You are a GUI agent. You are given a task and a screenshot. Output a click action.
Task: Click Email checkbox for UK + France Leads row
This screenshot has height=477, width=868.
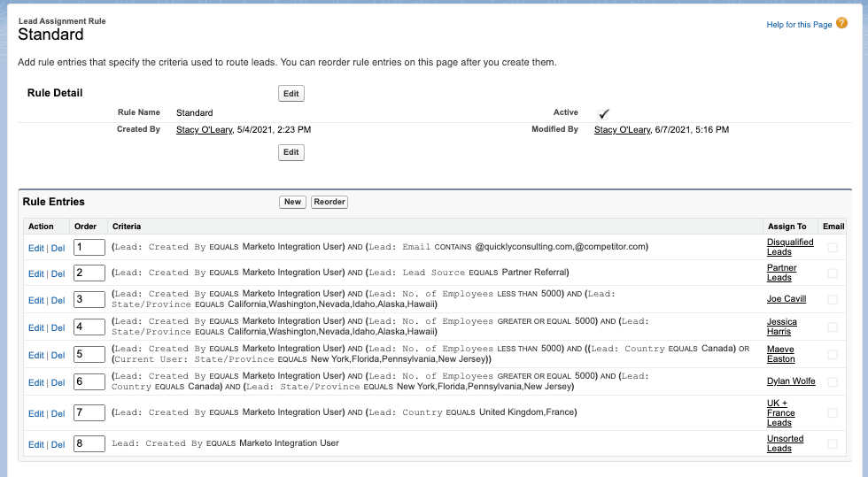pos(832,412)
